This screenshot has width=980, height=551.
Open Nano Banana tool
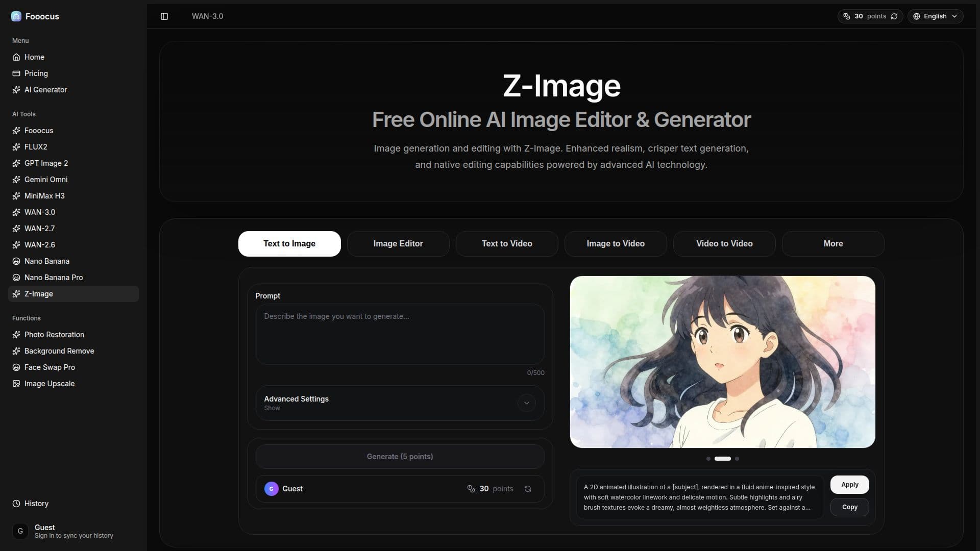tap(73, 261)
